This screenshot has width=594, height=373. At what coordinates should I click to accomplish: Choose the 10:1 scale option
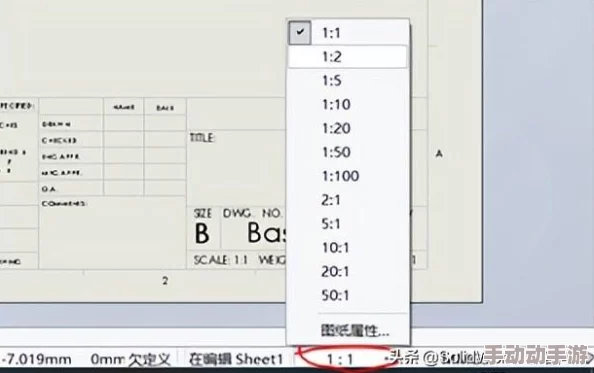[x=348, y=248]
